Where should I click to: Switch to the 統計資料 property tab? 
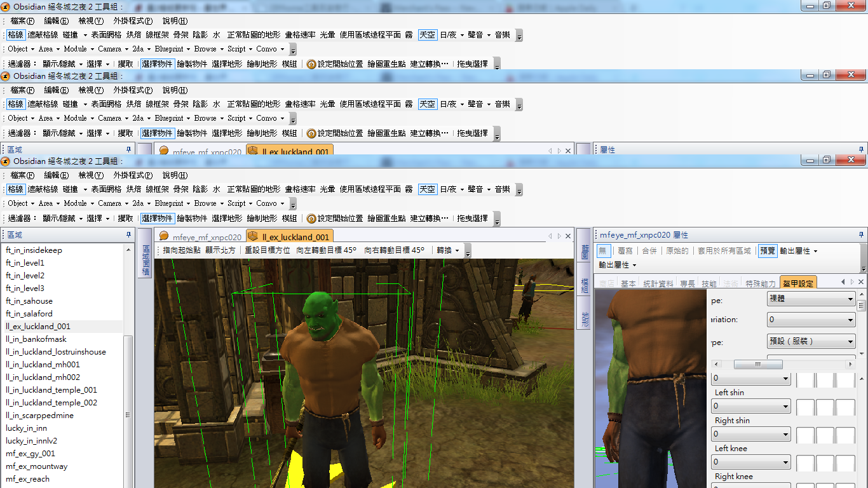658,284
